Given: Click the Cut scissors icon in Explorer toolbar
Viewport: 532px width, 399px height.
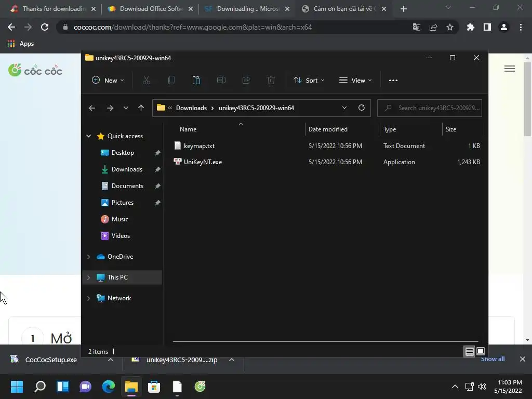Looking at the screenshot, I should point(146,81).
